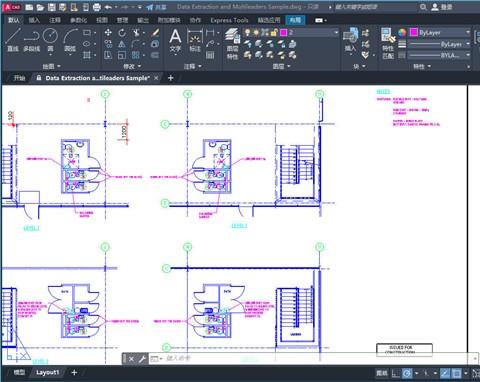Viewport: 480px width, 382px height.
Task: Switch to the Express Tools ribbon tab
Action: (229, 20)
